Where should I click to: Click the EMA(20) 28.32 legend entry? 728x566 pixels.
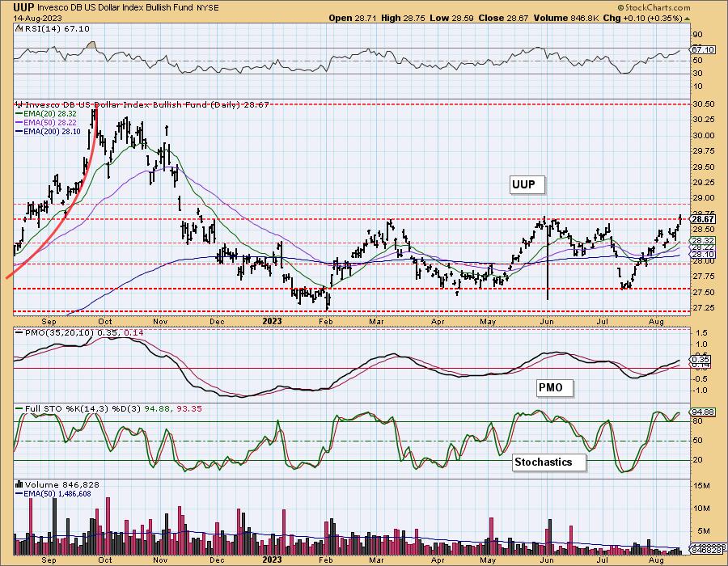click(x=46, y=114)
